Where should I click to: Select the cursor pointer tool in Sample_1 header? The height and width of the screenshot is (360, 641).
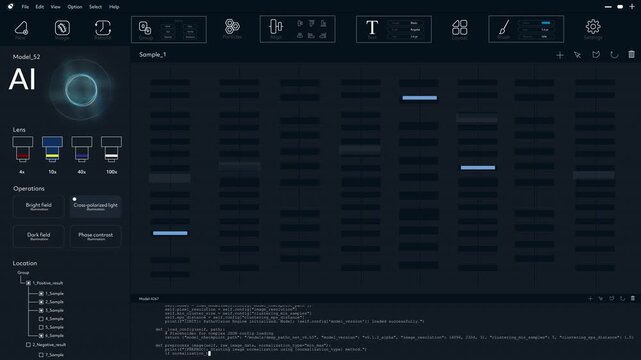(578, 55)
